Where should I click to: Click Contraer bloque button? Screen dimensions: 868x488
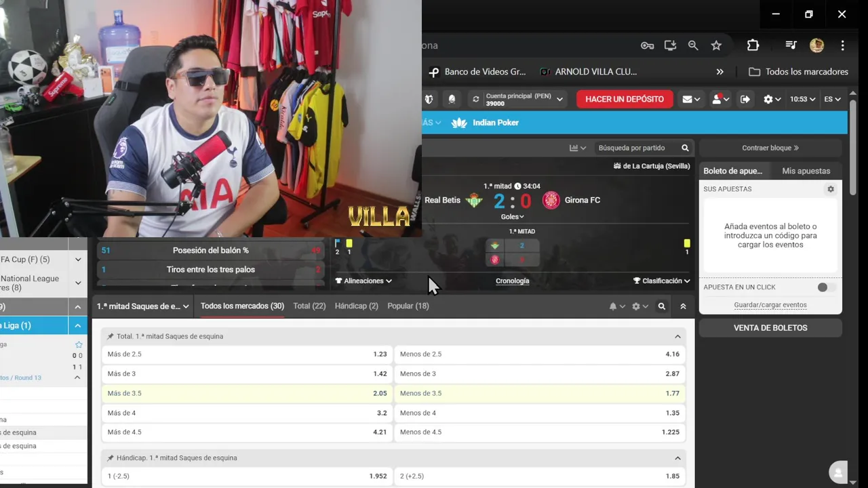tap(770, 148)
